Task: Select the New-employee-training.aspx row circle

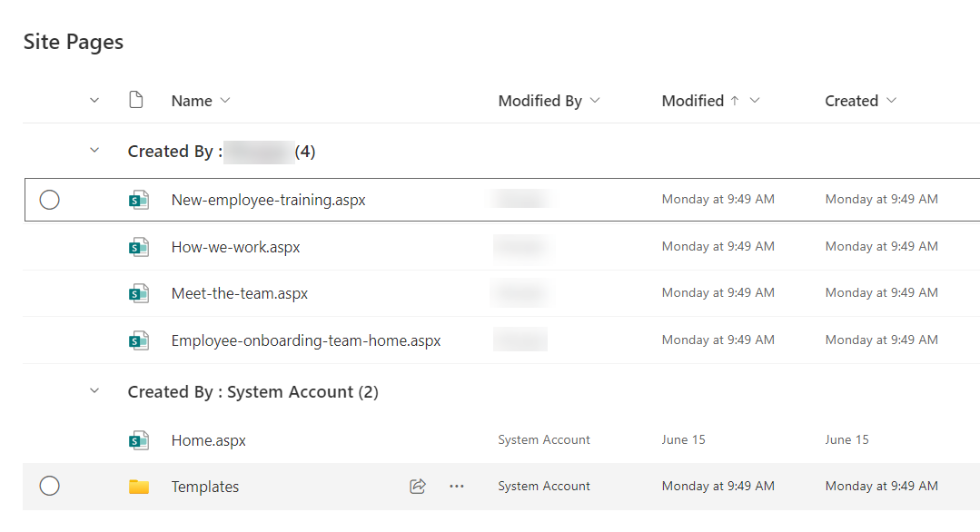Action: pos(50,200)
